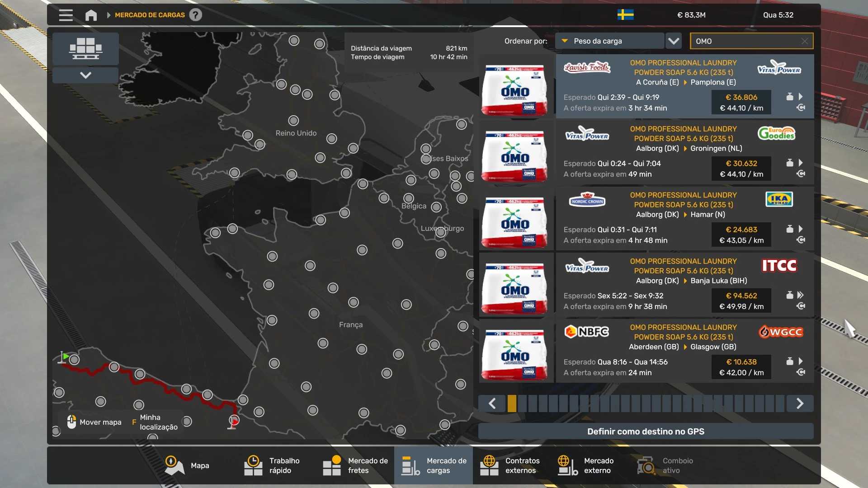Click route icon on Pamplona offer
Viewport: 868px width, 488px height.
pos(801,108)
